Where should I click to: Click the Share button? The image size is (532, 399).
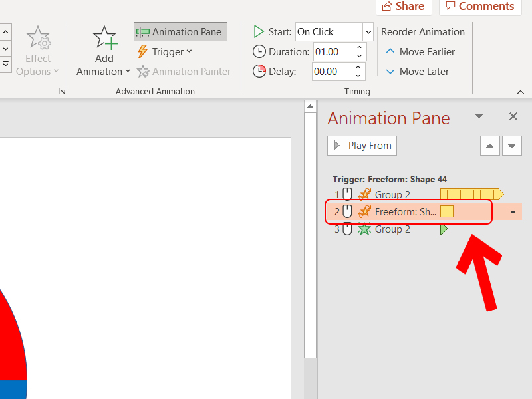point(403,7)
